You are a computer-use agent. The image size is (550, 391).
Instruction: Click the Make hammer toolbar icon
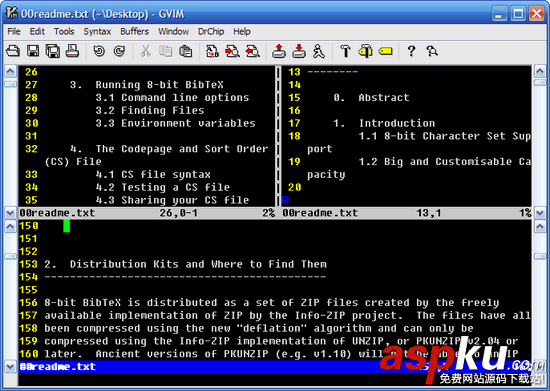(346, 51)
